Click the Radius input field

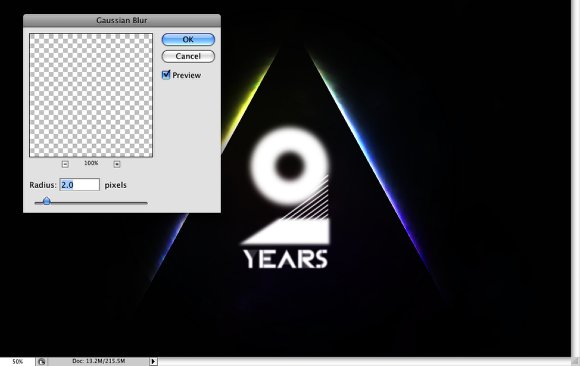(x=80, y=185)
